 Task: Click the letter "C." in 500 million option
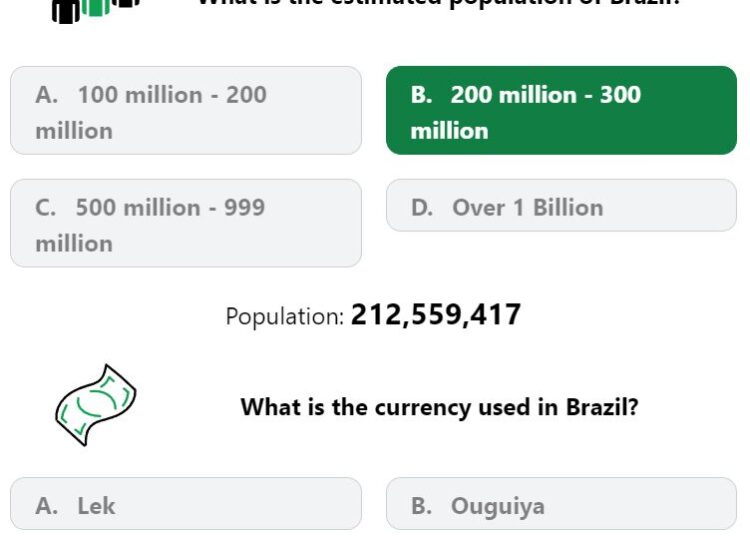45,208
